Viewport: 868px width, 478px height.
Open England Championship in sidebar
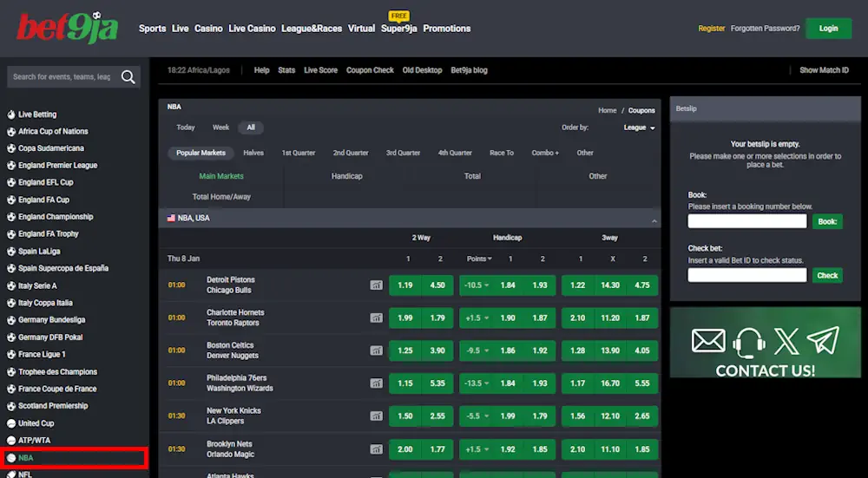pos(56,217)
